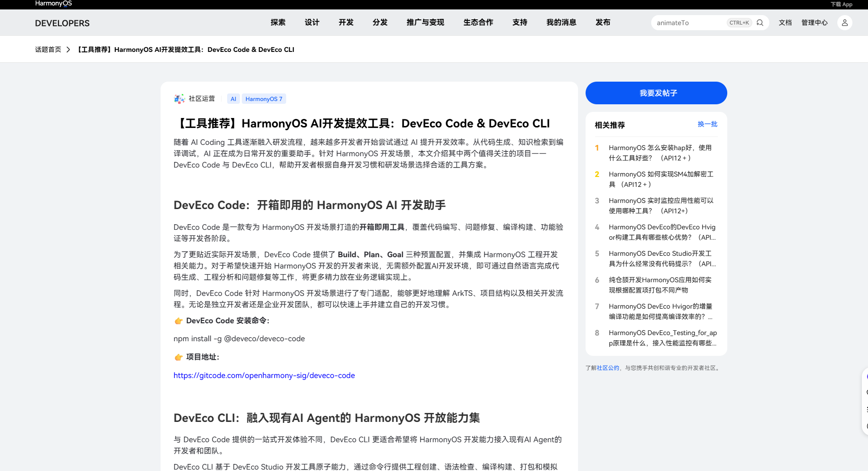
Task: Open the 支持 menu
Action: 520,23
